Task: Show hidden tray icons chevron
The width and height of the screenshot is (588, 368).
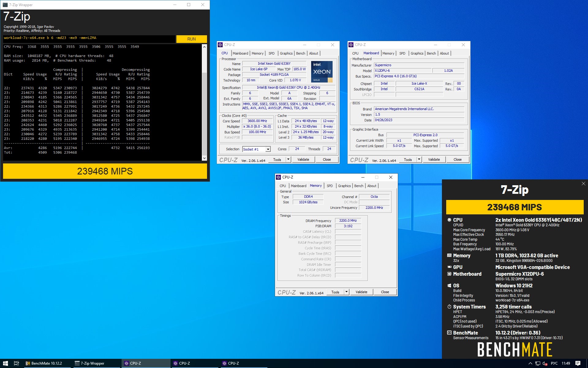Action: pos(530,363)
